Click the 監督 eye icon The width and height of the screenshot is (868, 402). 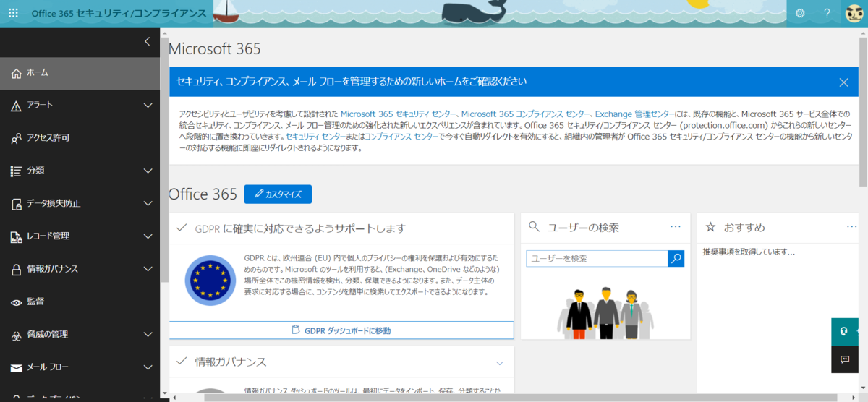click(16, 301)
